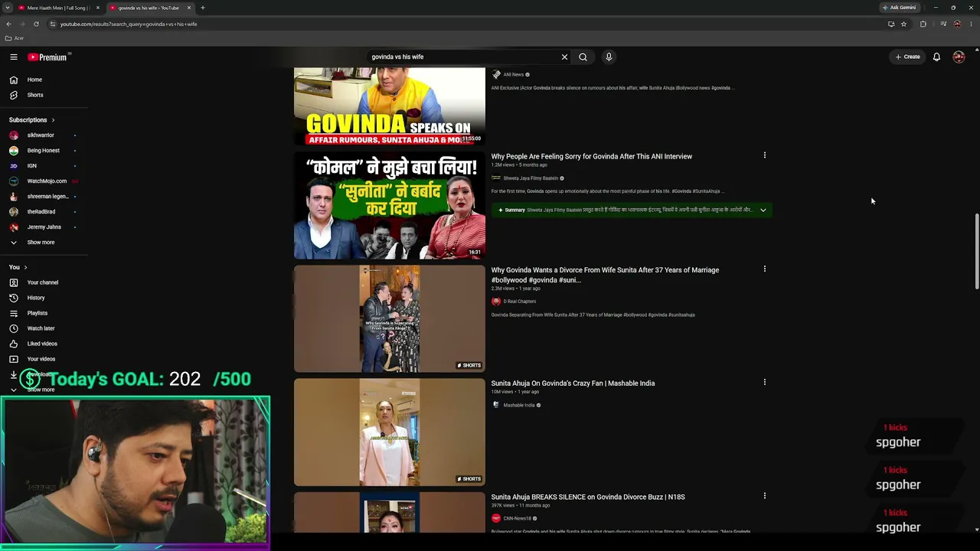The height and width of the screenshot is (551, 980).
Task: Visit the ANI News channel
Action: [x=513, y=74]
